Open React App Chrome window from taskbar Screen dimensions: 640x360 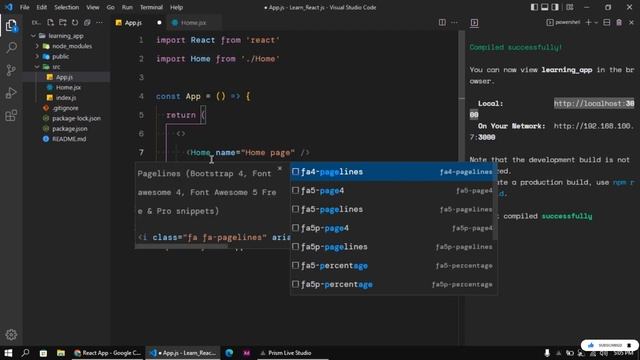point(107,353)
